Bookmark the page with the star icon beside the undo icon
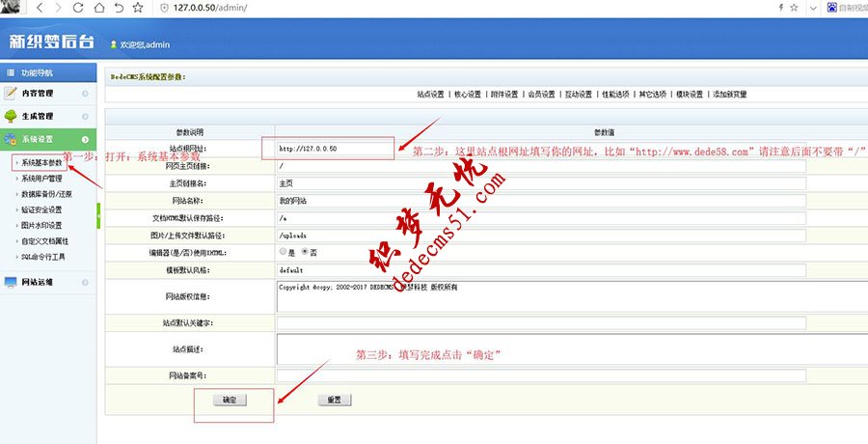 [x=138, y=8]
